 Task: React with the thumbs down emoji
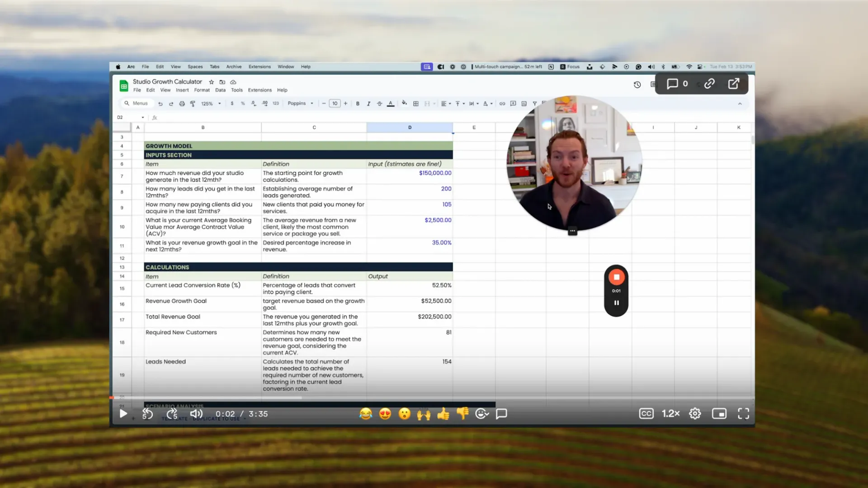pyautogui.click(x=462, y=413)
